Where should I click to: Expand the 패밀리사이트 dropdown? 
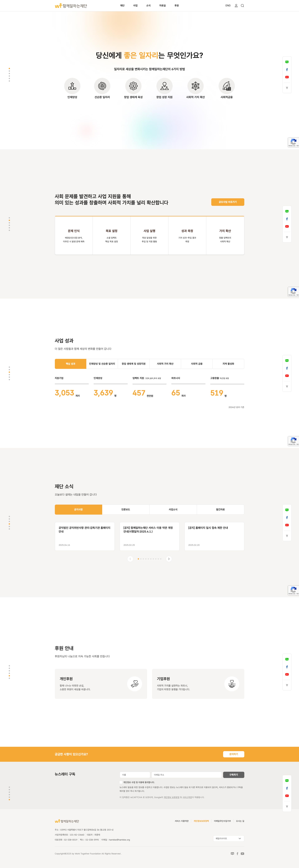coord(229,838)
